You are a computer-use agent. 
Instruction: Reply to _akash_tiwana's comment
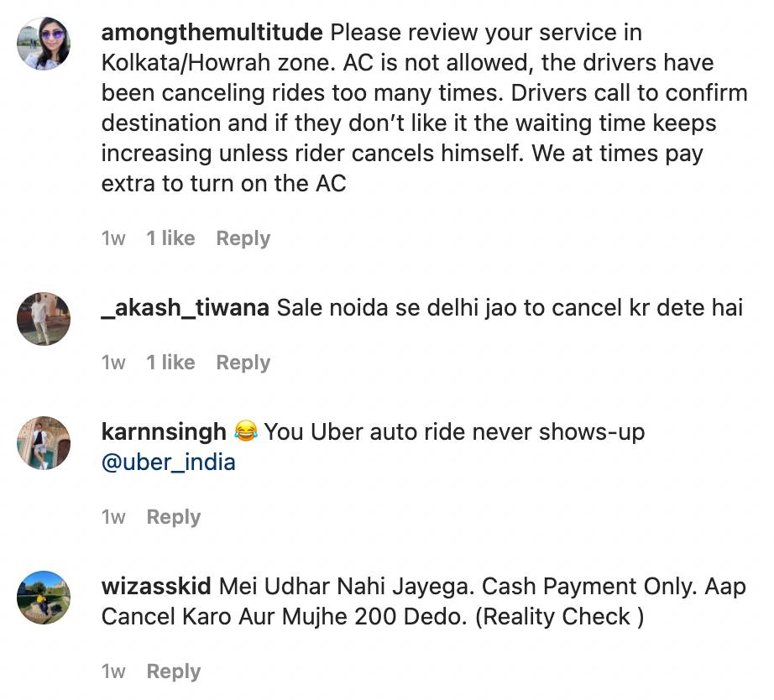(x=243, y=363)
